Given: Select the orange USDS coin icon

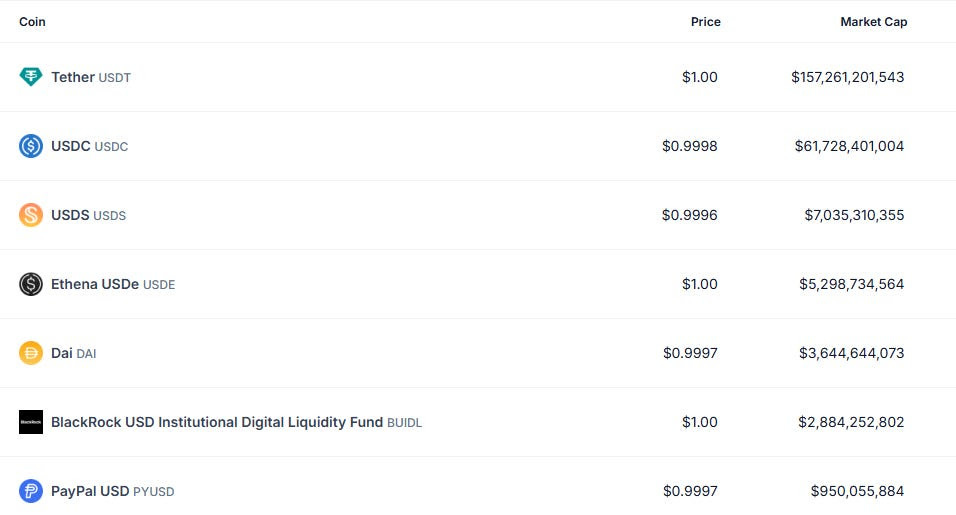Looking at the screenshot, I should click(30, 215).
